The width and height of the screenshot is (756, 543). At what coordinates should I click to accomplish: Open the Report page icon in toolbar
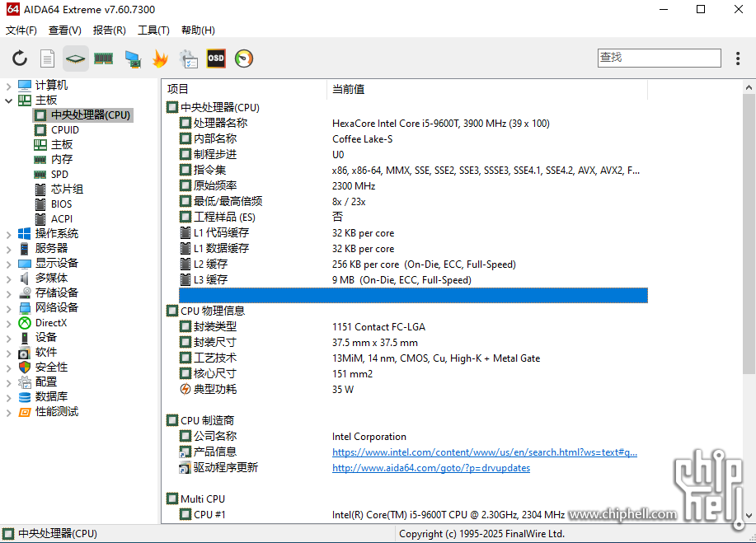pos(47,59)
